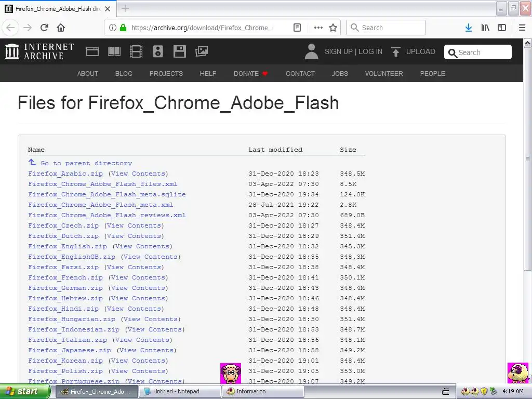Open the page actions three-dots menu
This screenshot has height=399, width=532.
pos(318,28)
